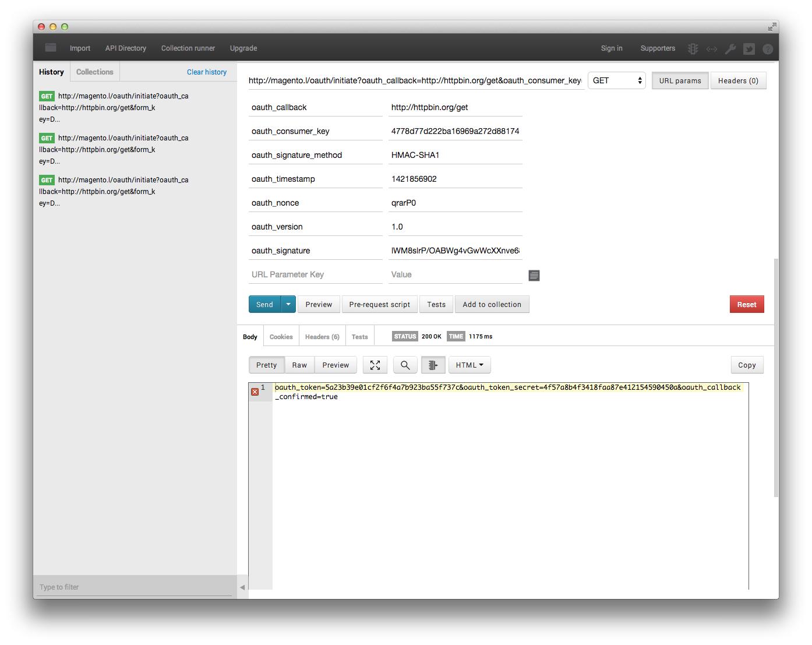Click the Interceptor traffic-light icon in the top bar

tap(692, 48)
